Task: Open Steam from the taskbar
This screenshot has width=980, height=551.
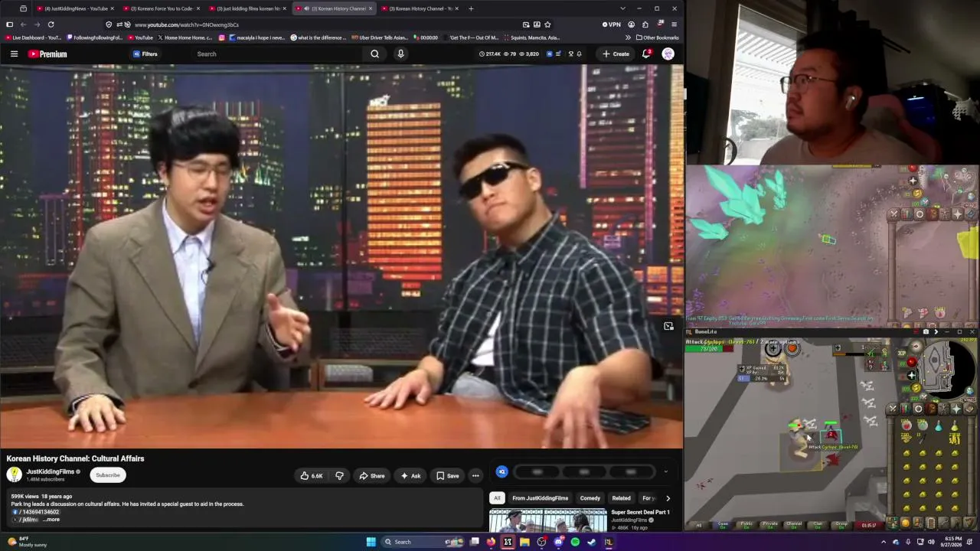Action: click(x=592, y=542)
